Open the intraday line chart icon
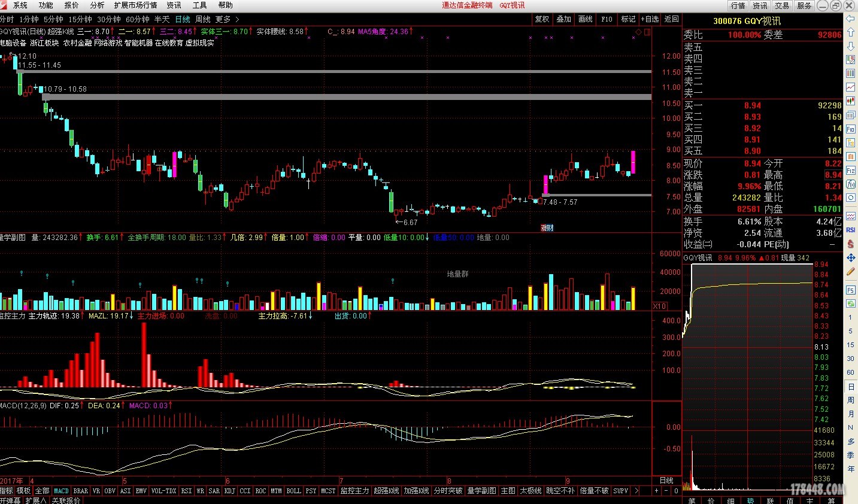 click(850, 86)
